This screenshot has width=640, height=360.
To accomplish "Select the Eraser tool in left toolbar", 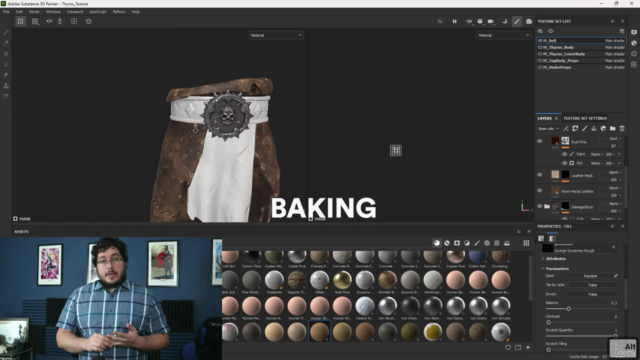I will pos(6,43).
